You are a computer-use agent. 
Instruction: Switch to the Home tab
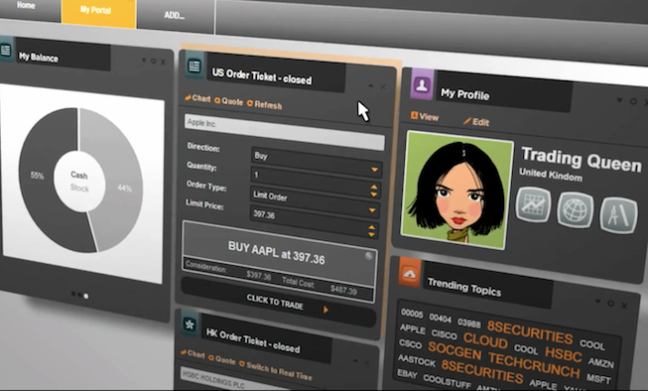coord(26,6)
